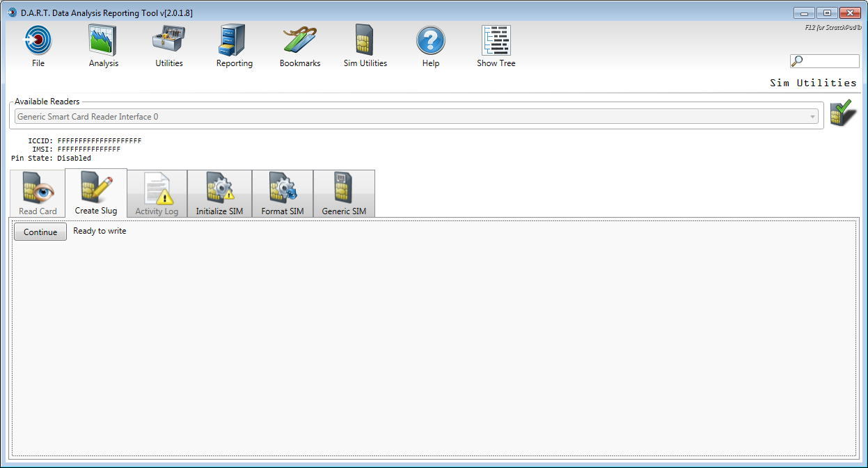Open the Analysis chart icon
Image resolution: width=868 pixels, height=468 pixels.
pyautogui.click(x=104, y=40)
